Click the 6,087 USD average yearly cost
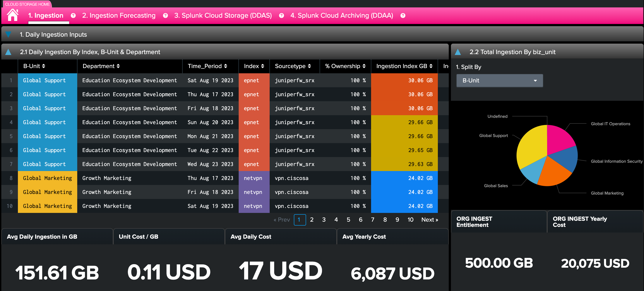644x291 pixels. coord(392,274)
